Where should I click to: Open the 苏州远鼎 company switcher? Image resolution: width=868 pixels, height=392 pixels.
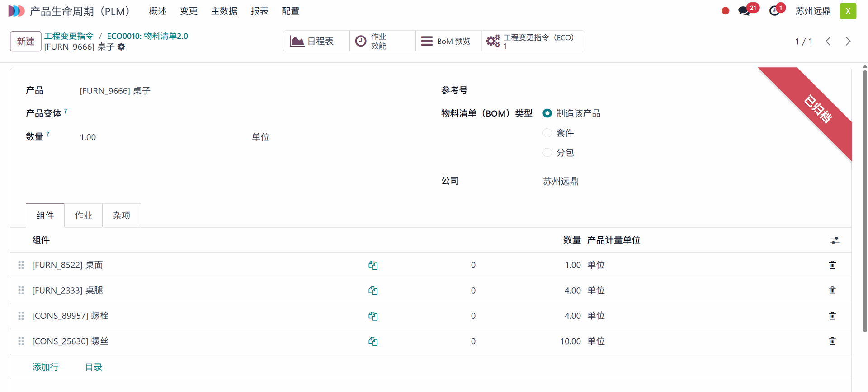pos(813,11)
